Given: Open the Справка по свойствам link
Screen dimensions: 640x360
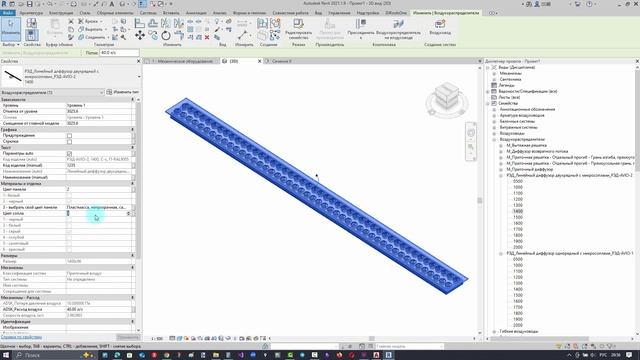Looking at the screenshot, I should [21, 337].
